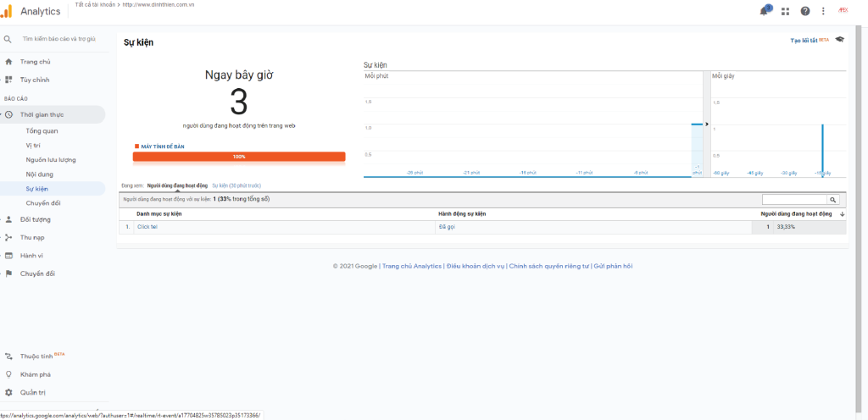Click the Trang chủ home icon
The width and height of the screenshot is (868, 420).
[8, 62]
